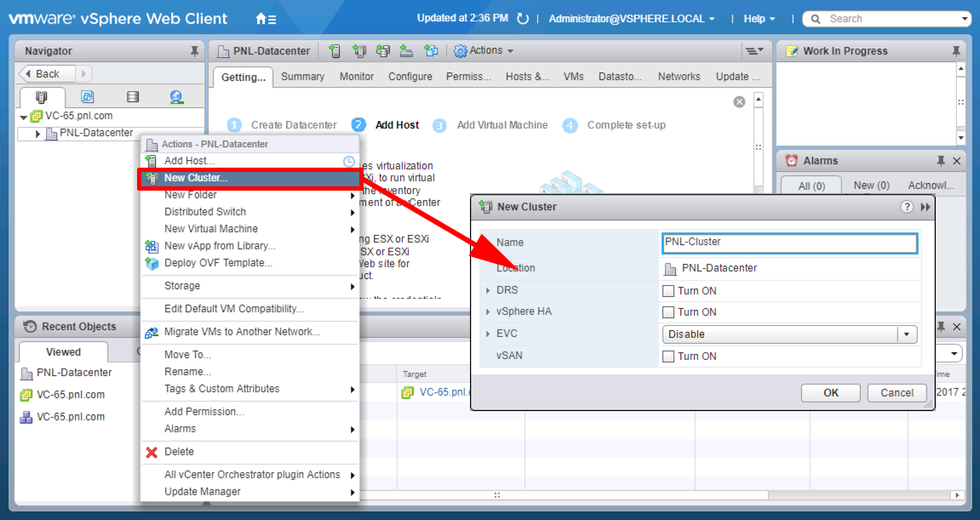The height and width of the screenshot is (520, 980).
Task: Click the recent tasks clock icon beside Add Host
Action: (349, 161)
